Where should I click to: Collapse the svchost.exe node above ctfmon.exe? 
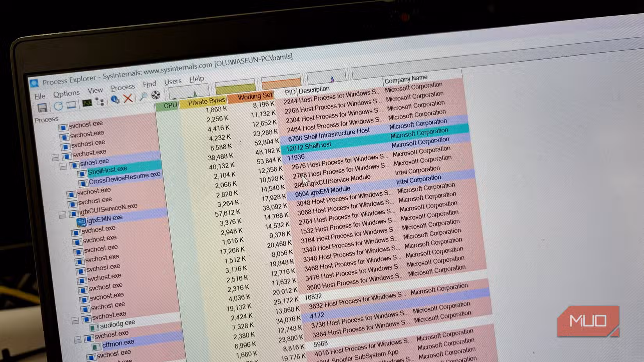(x=78, y=339)
